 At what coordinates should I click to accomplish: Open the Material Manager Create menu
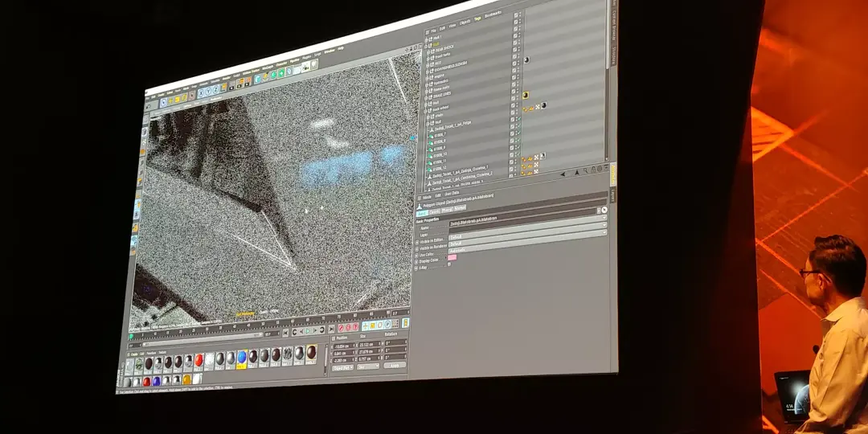click(134, 354)
